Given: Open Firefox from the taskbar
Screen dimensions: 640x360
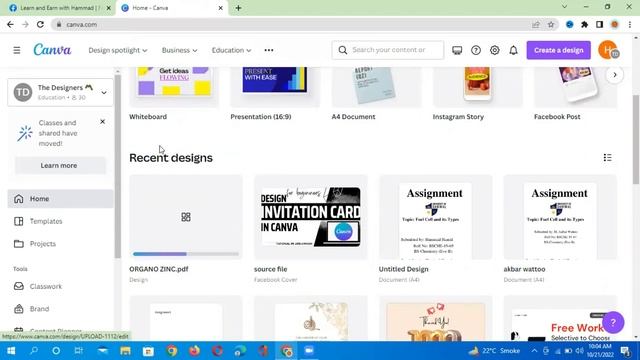Looking at the screenshot, I should point(195,351).
